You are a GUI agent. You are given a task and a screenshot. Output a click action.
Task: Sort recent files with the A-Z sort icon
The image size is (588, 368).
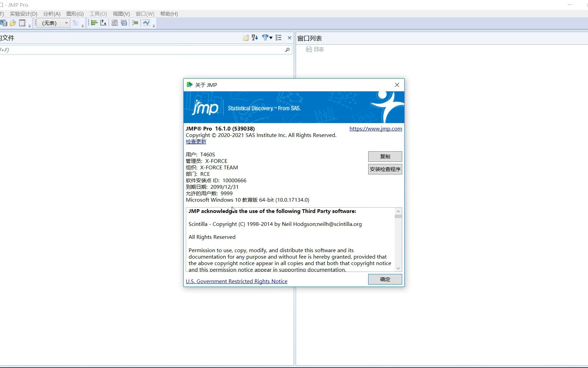(255, 37)
